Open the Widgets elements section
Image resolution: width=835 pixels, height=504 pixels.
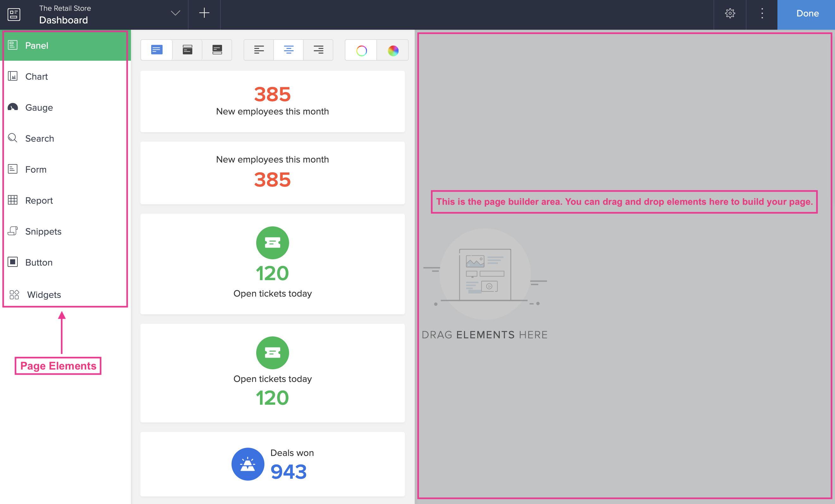point(44,295)
